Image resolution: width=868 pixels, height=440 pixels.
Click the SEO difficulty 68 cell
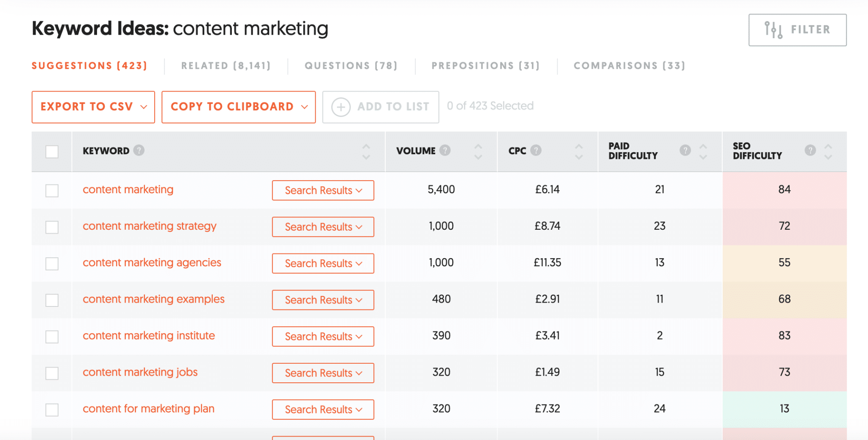(x=785, y=299)
